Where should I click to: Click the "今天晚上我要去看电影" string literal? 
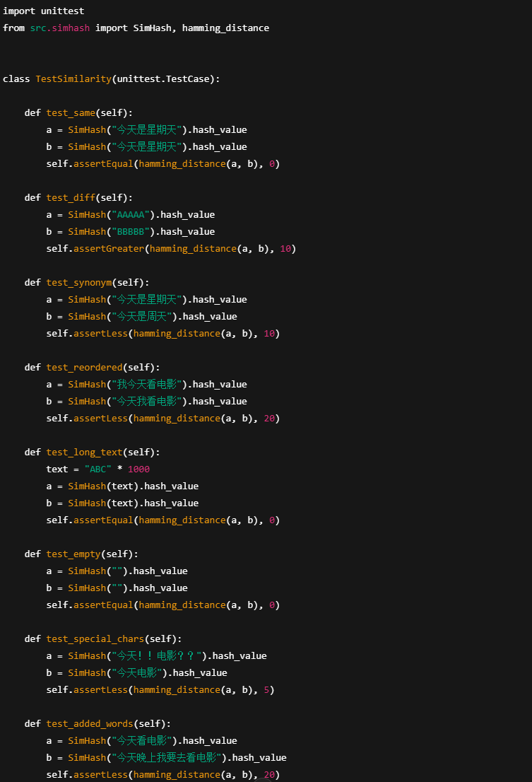(167, 757)
